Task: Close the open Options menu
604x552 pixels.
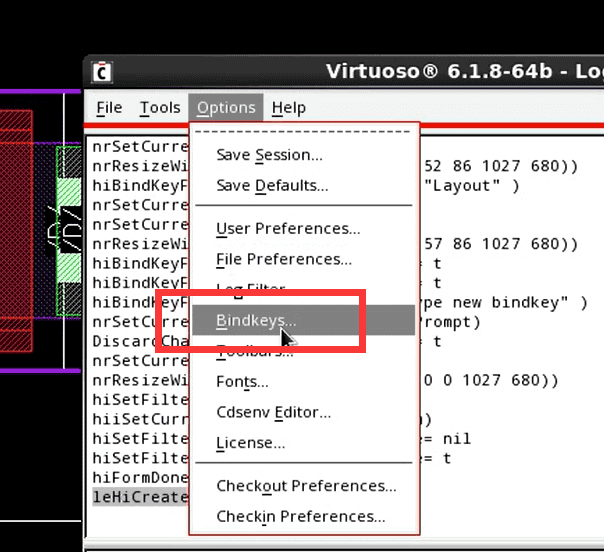Action: [x=226, y=108]
